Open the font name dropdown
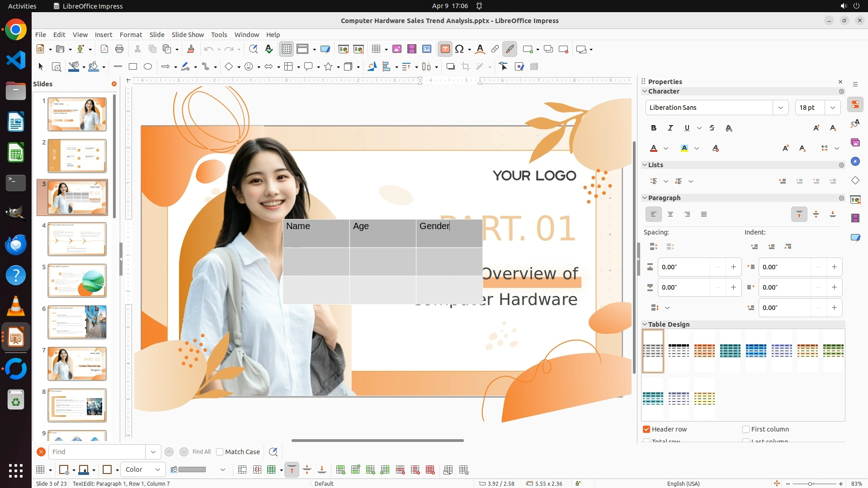 [780, 108]
